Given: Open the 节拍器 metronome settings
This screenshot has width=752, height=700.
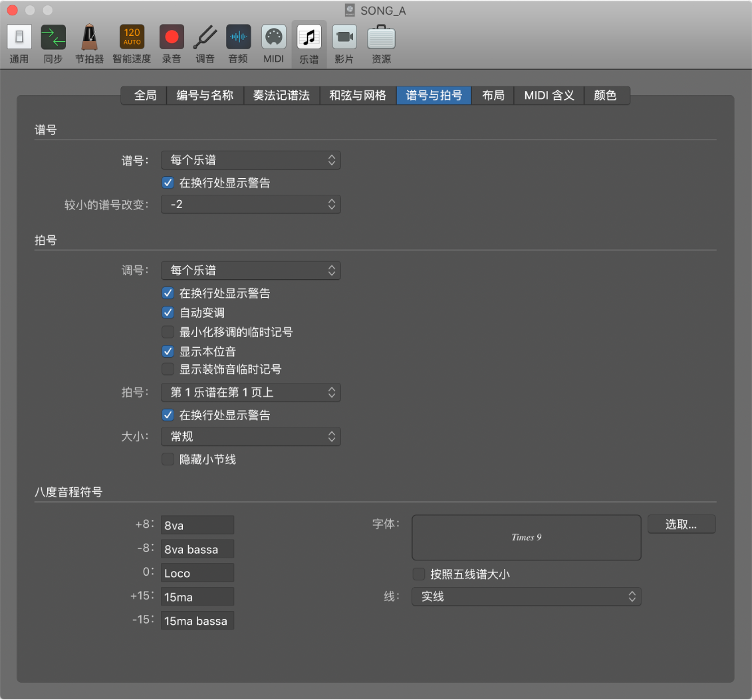Looking at the screenshot, I should point(89,44).
